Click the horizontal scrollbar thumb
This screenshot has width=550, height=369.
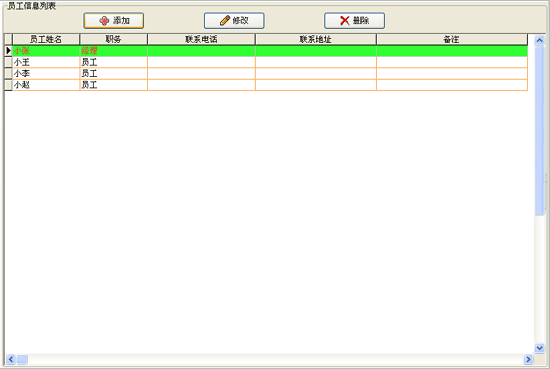pos(22,359)
